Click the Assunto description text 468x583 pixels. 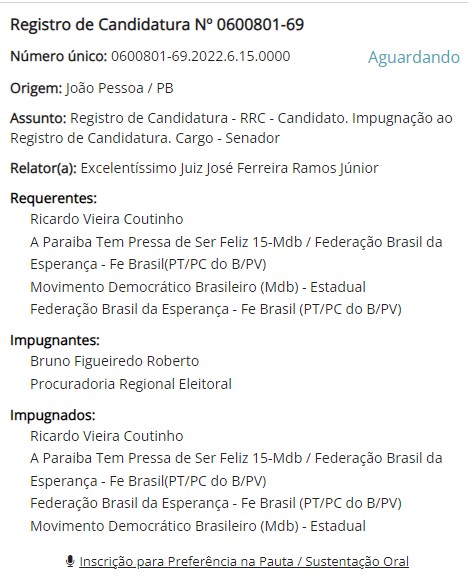point(231,128)
